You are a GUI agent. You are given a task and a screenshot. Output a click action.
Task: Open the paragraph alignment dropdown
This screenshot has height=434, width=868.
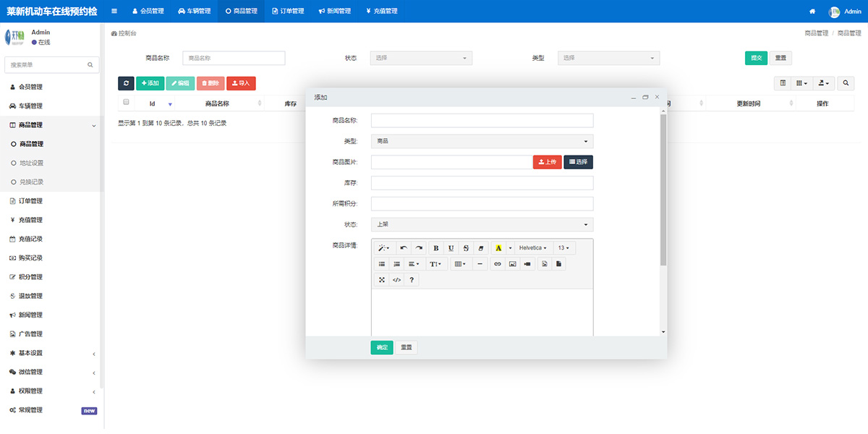tap(413, 264)
